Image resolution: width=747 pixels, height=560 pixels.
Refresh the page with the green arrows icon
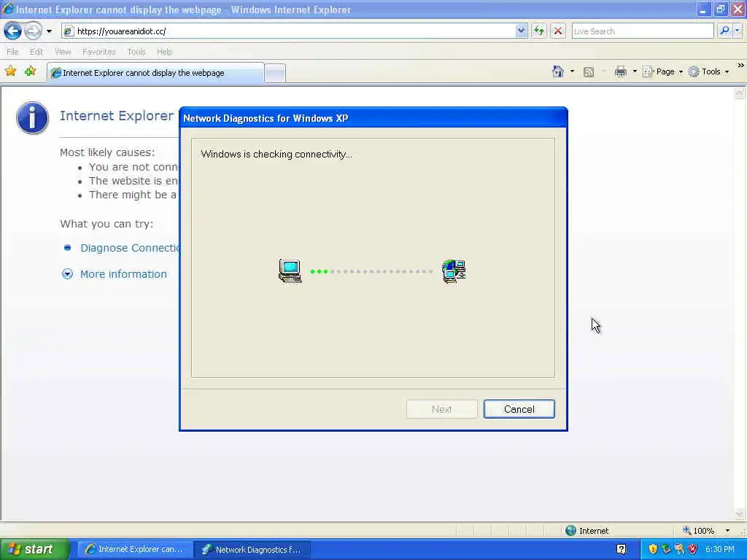click(539, 31)
